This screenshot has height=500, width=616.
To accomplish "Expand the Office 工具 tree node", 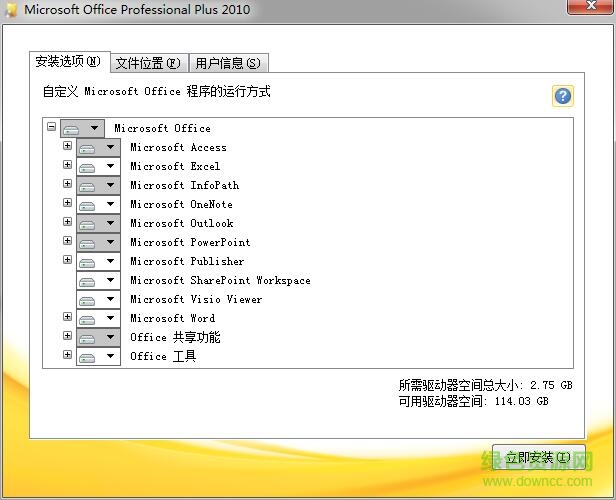I will (68, 356).
